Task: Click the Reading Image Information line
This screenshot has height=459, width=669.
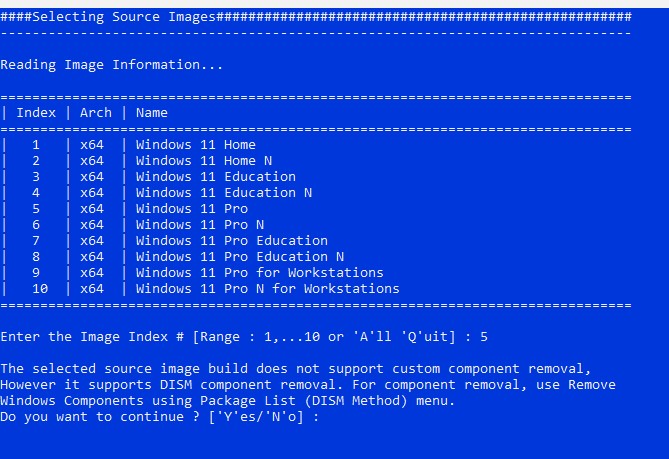Action: pos(112,65)
